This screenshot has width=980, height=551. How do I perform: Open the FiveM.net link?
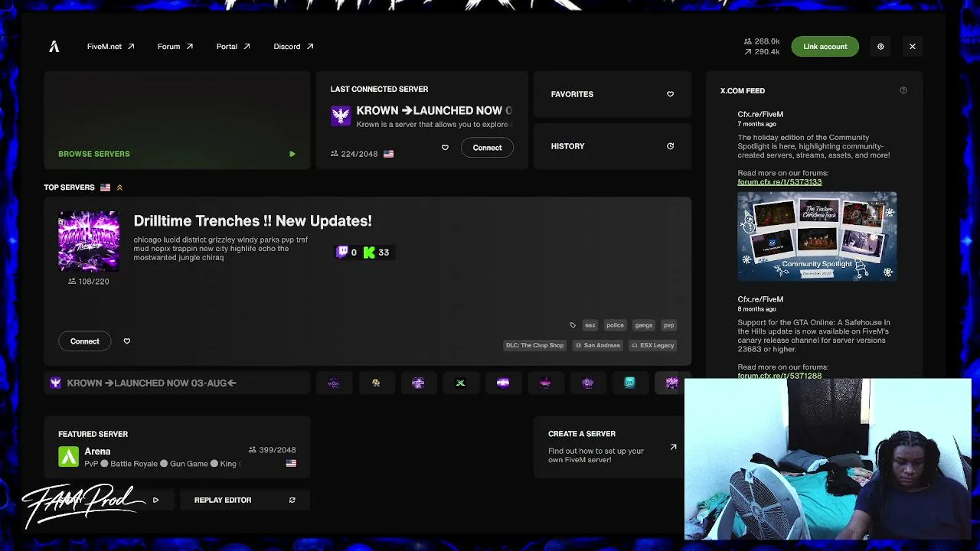click(111, 47)
